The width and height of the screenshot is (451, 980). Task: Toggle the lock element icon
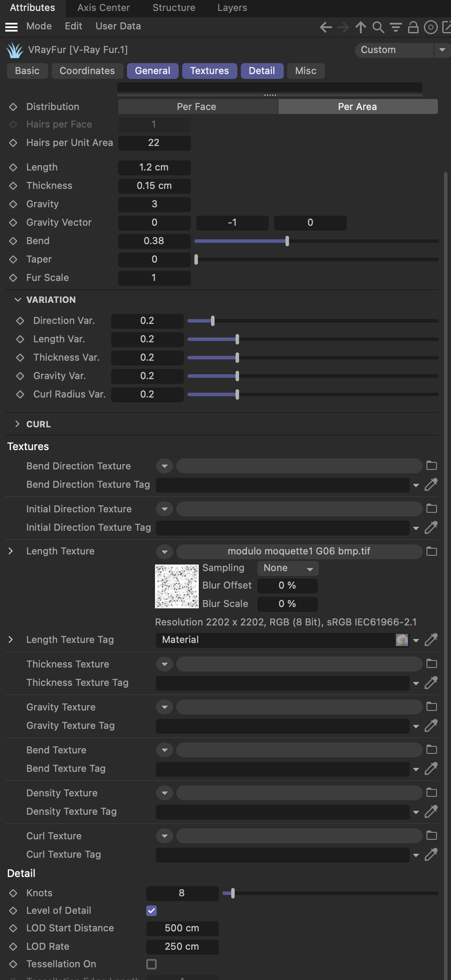click(x=413, y=27)
